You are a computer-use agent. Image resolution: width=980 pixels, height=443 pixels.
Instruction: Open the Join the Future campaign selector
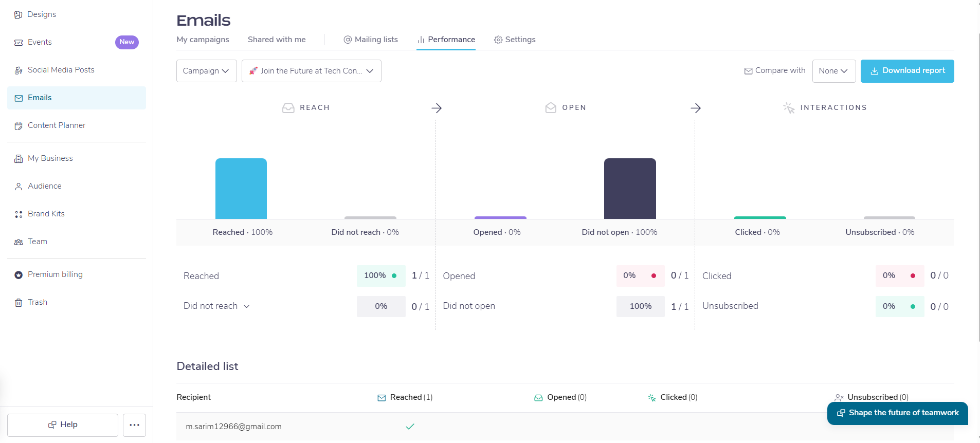[x=312, y=71]
